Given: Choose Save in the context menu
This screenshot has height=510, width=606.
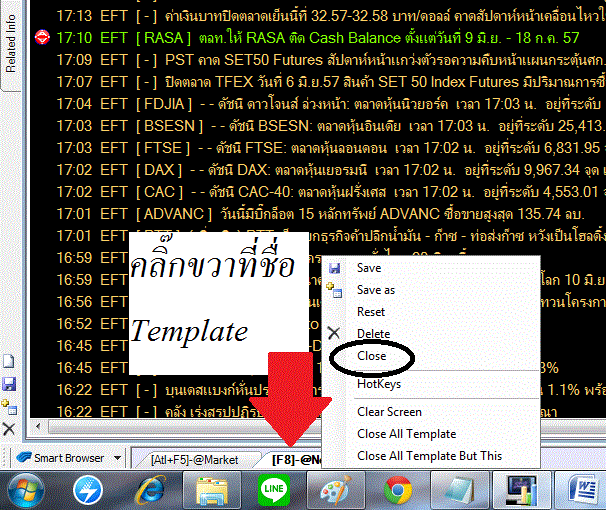Looking at the screenshot, I should click(x=369, y=268).
